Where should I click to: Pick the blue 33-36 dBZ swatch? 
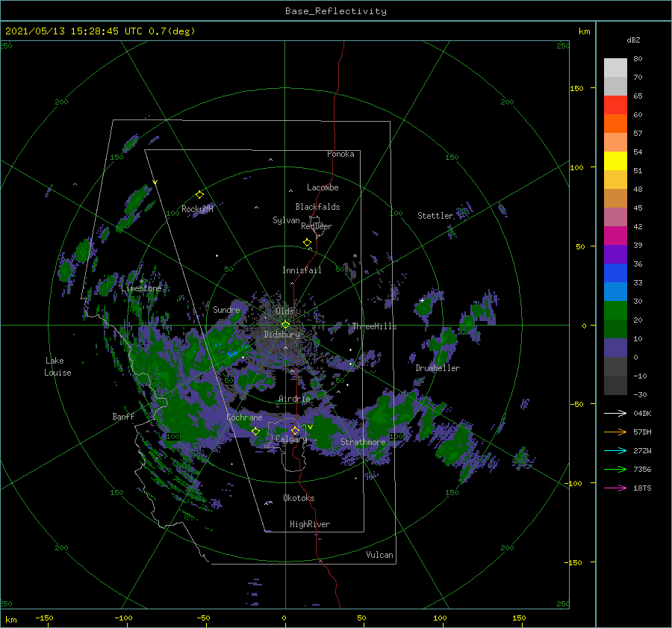pos(615,273)
